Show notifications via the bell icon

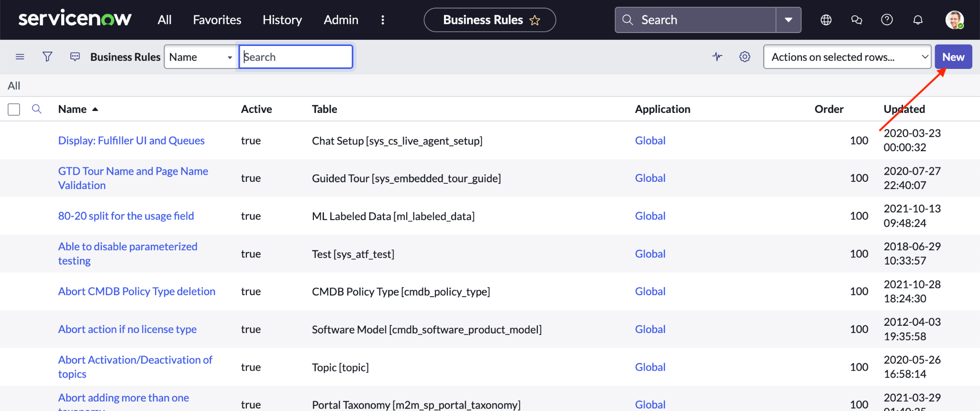point(918,20)
